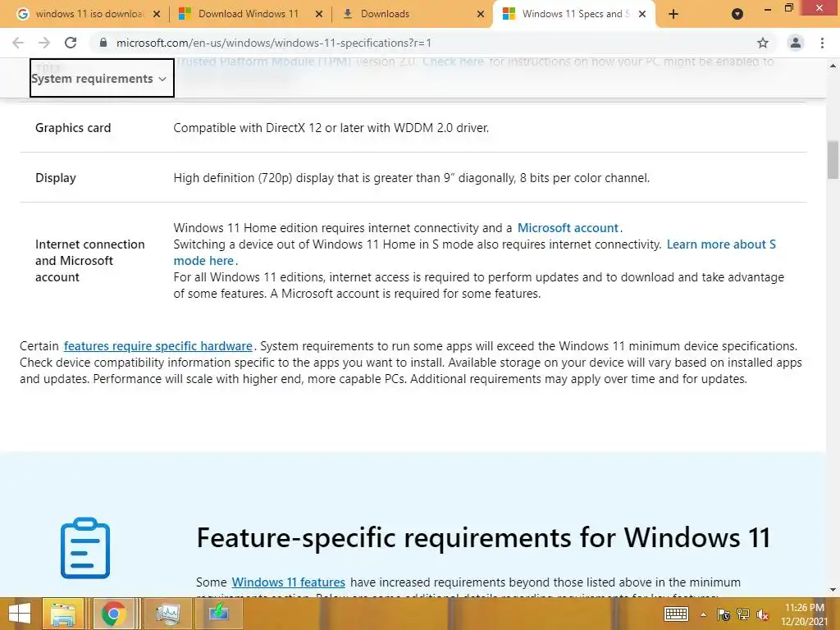Close the Downloads tab
Viewport: 840px width, 630px height.
481,14
